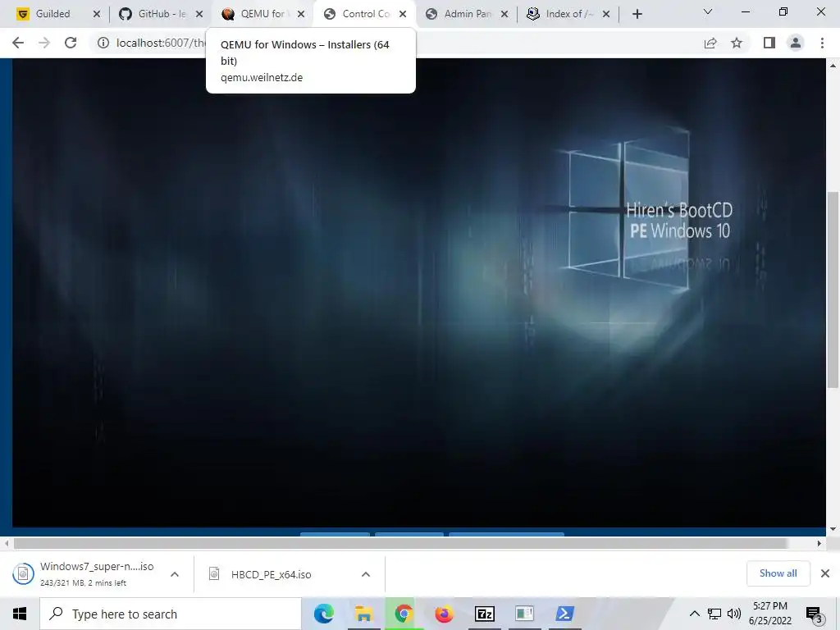Close the Index of tab
This screenshot has height=630, width=840.
tap(606, 14)
